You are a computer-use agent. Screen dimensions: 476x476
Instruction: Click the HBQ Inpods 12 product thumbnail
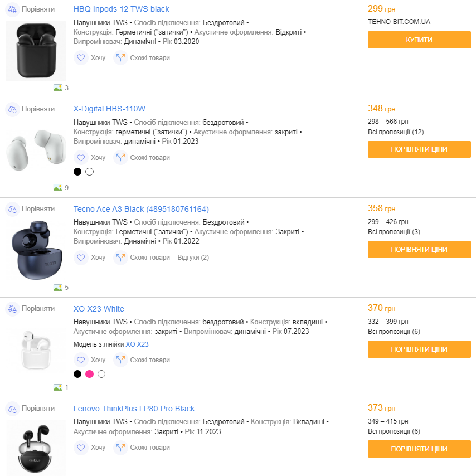pyautogui.click(x=36, y=50)
